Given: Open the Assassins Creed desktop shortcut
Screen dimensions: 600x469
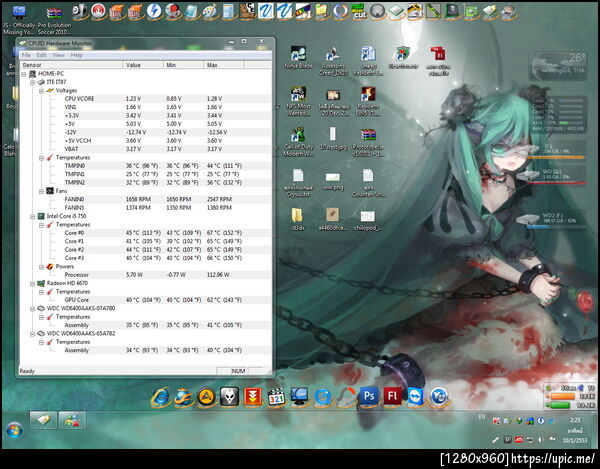Looking at the screenshot, I should coord(333,60).
